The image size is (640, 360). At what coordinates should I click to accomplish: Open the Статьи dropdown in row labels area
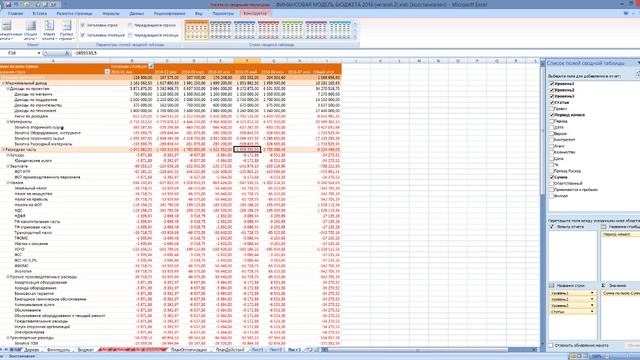tap(592, 311)
